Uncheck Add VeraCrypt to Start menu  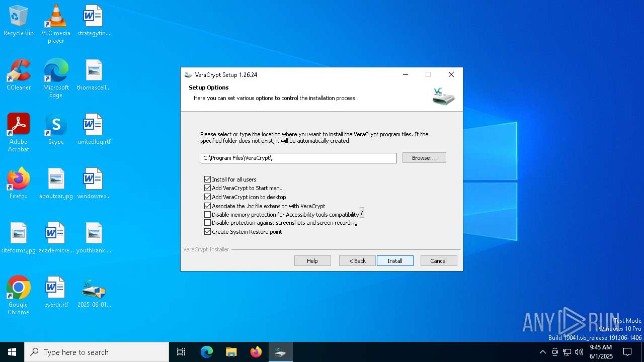[x=207, y=188]
